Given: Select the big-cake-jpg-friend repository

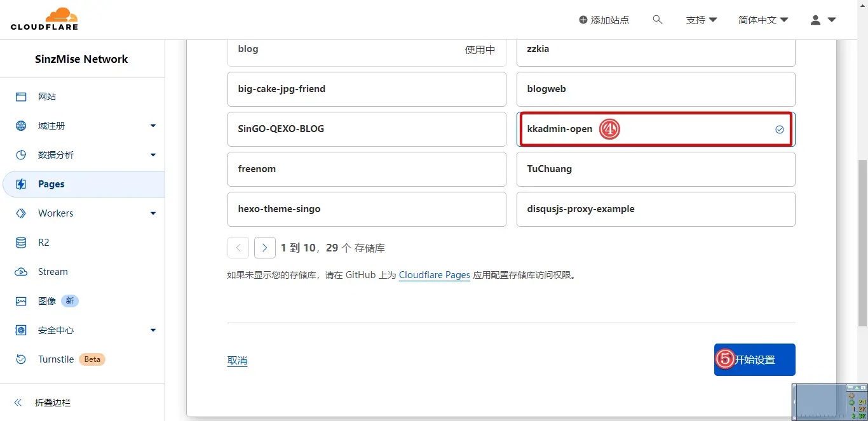Looking at the screenshot, I should (367, 89).
